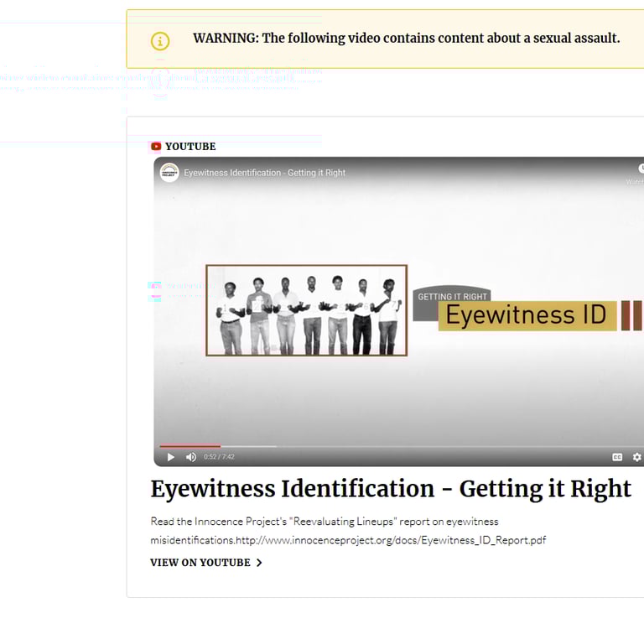Seek on the video progress bar
Screen dimensions: 644x644
pyautogui.click(x=402, y=446)
